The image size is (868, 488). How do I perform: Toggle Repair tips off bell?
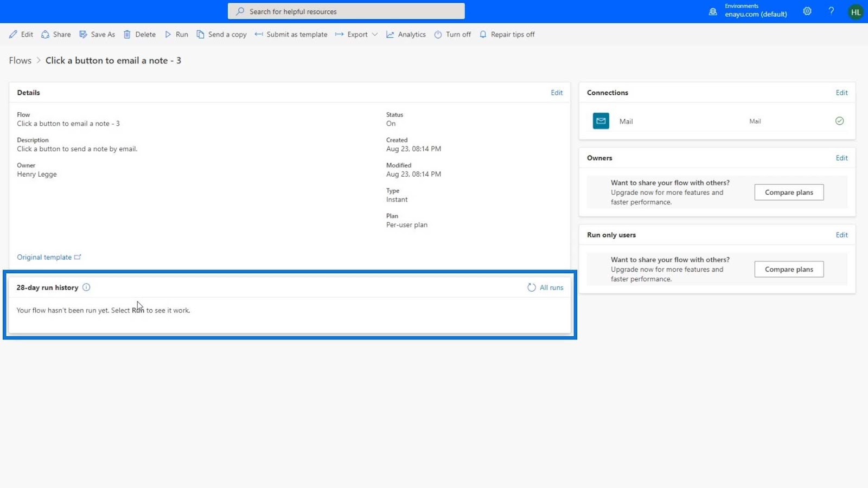tap(507, 34)
